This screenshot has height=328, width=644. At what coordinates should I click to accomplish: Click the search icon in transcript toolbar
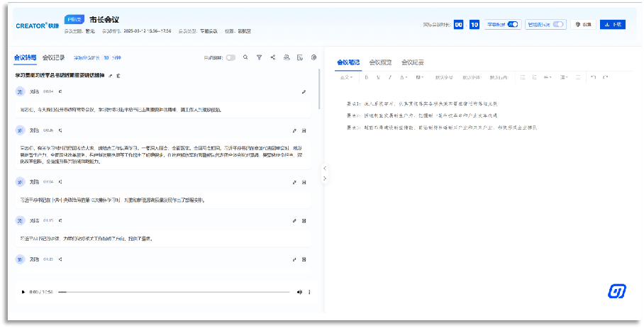click(x=245, y=57)
